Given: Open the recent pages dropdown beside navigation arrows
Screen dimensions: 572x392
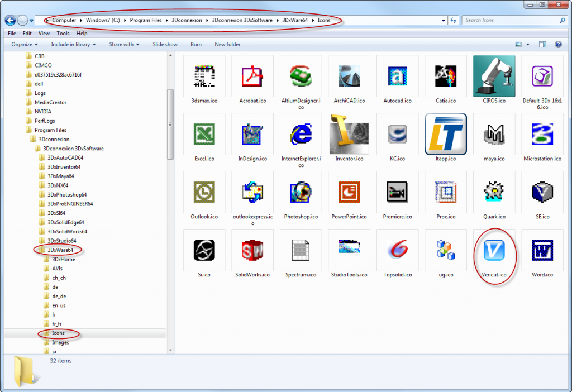Looking at the screenshot, I should click(x=31, y=21).
